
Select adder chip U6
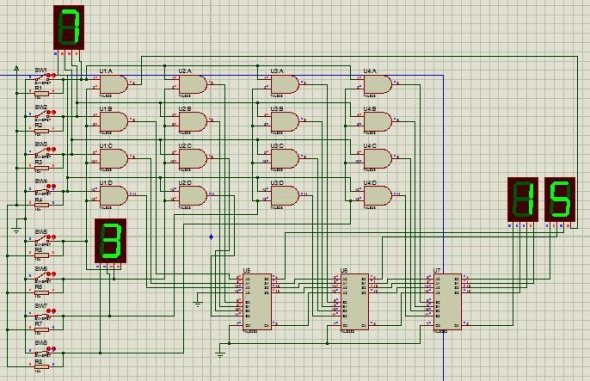[354, 302]
